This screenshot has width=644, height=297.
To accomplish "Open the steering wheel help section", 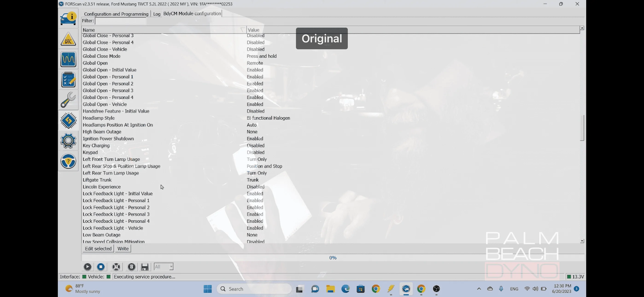I will pos(68,161).
